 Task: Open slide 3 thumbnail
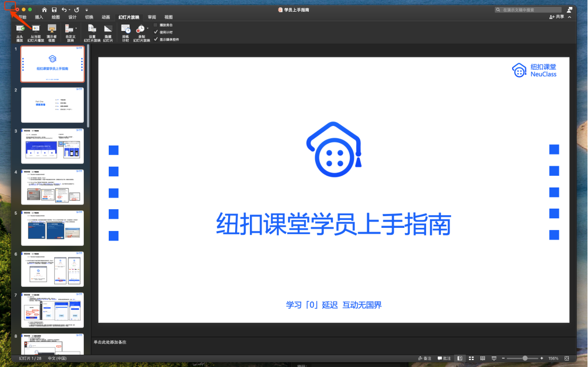53,146
